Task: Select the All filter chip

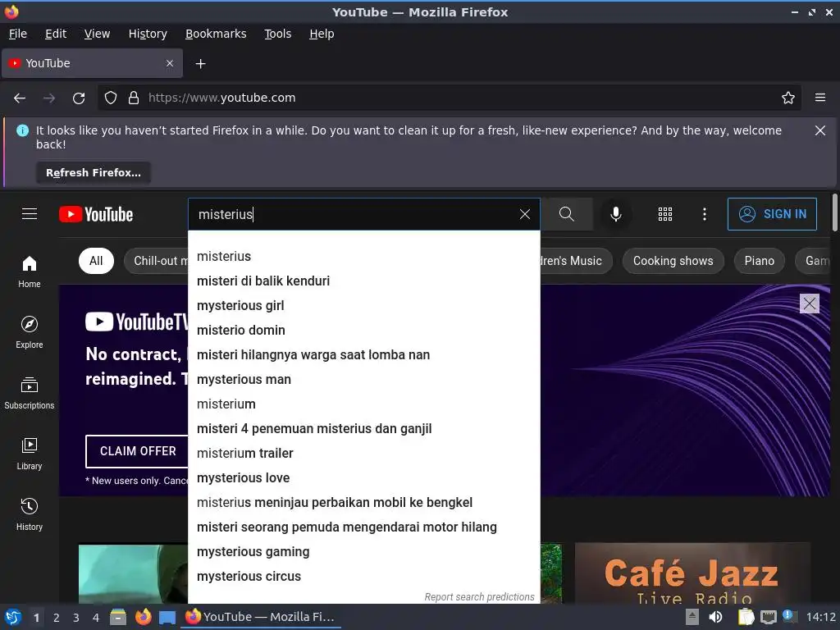Action: pyautogui.click(x=96, y=261)
